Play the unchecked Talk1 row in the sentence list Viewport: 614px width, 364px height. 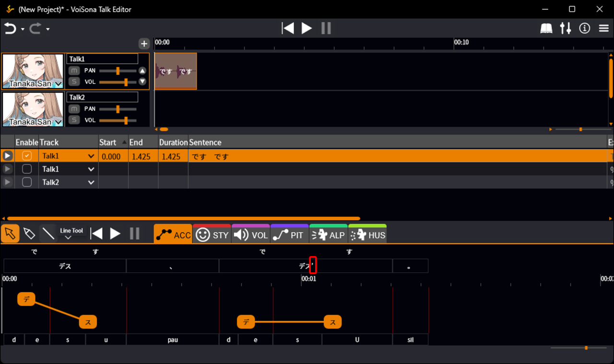[x=7, y=169]
